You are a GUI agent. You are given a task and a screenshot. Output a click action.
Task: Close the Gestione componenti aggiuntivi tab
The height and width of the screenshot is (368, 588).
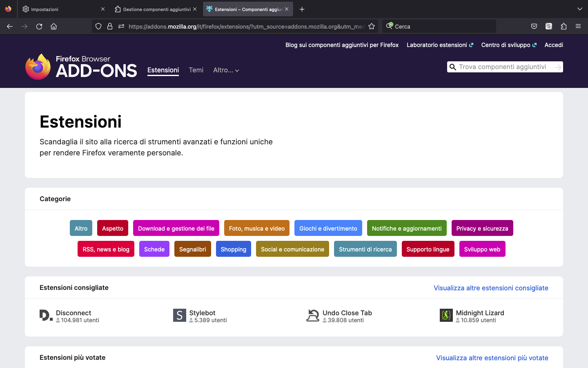click(195, 9)
